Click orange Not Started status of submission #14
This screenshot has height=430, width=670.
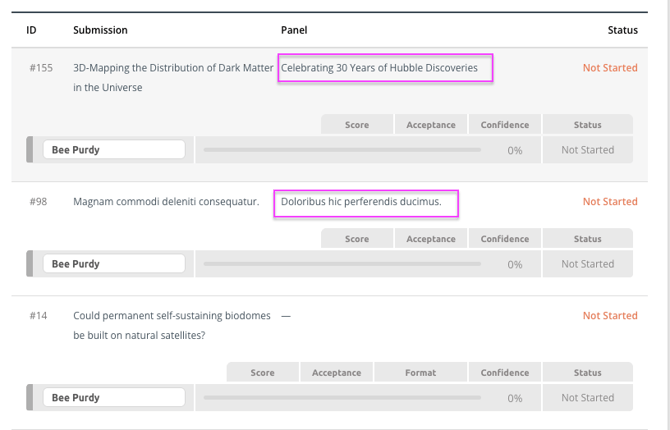[x=610, y=316]
